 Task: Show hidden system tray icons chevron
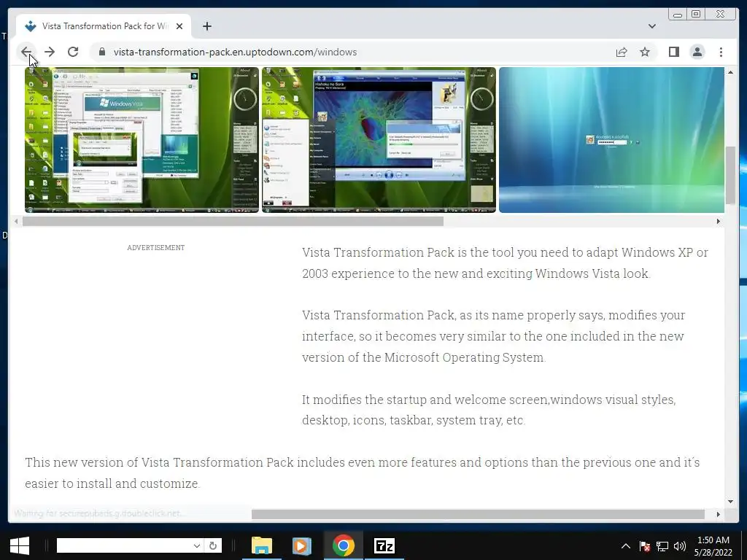click(625, 546)
